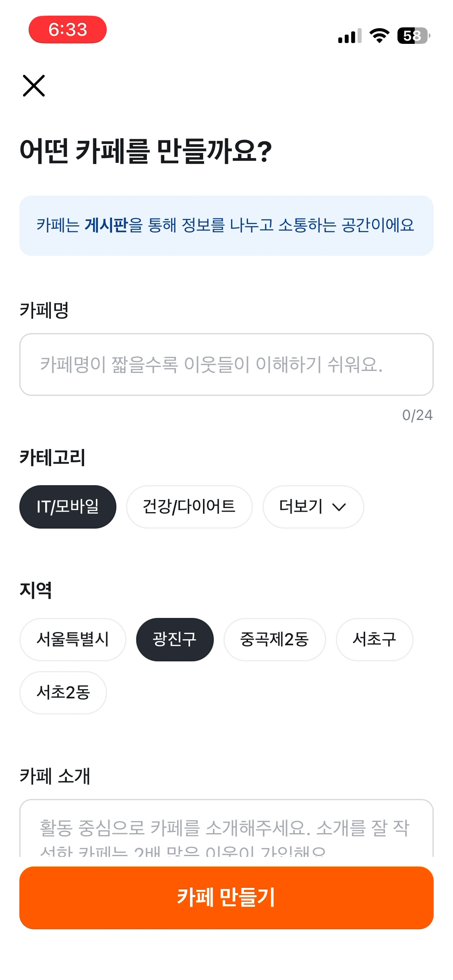Tap the 0/24 character counter
453x980 pixels.
(x=417, y=415)
